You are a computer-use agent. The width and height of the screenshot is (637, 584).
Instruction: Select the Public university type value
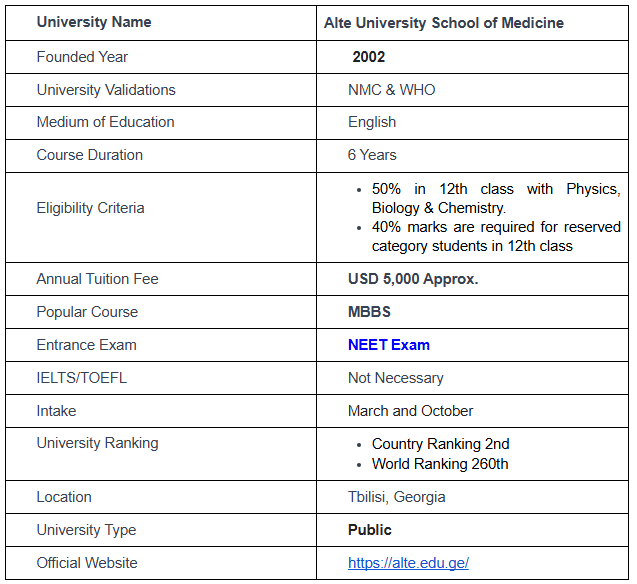tap(369, 530)
